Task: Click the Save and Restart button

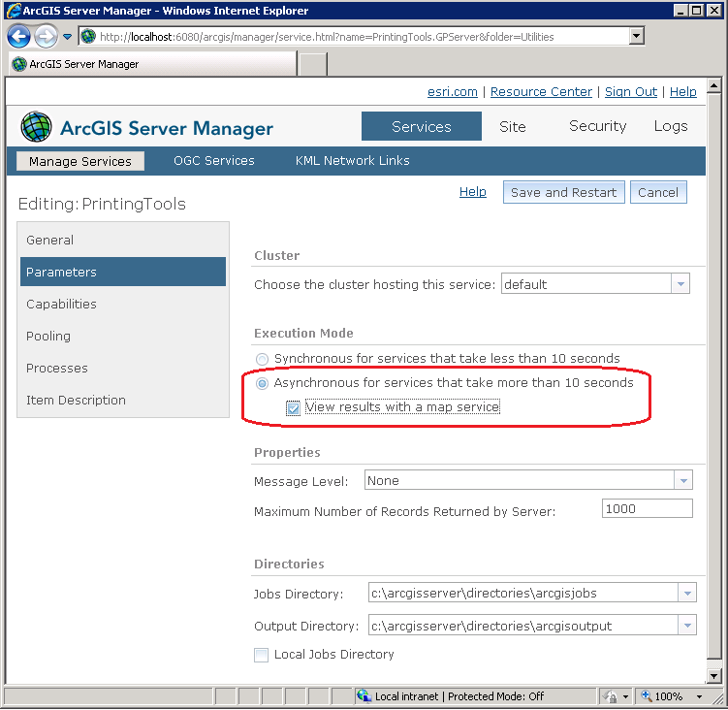Action: pyautogui.click(x=563, y=192)
